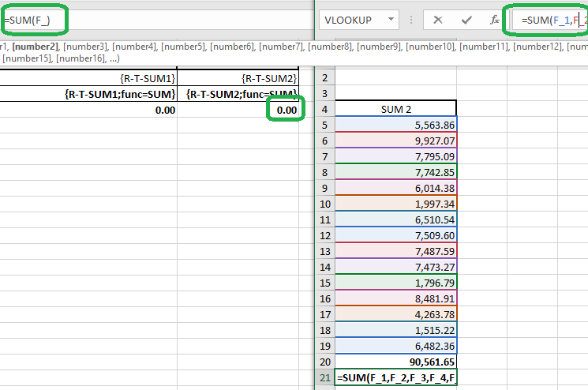Select the 0.00 cell under R-T-SUM2
This screenshot has width=588, height=390.
pos(238,110)
